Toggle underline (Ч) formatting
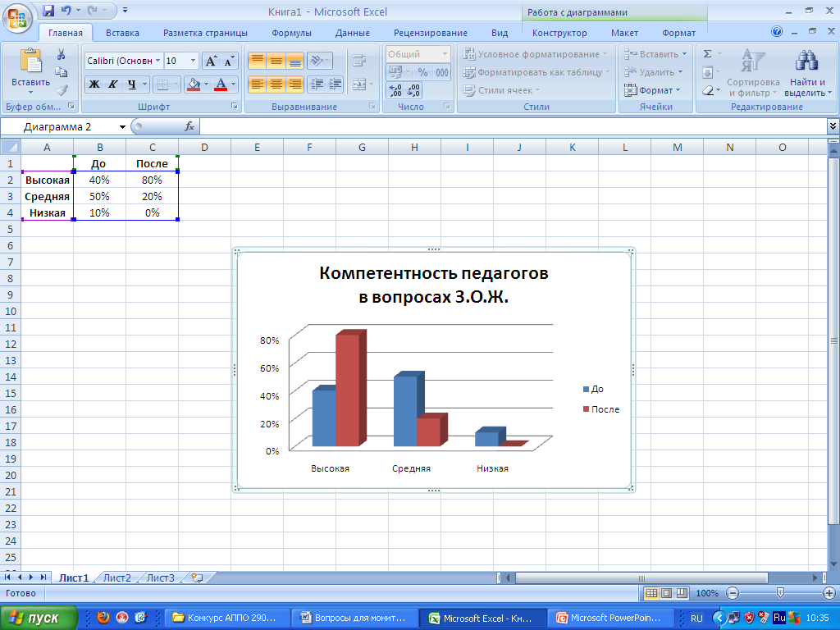The height and width of the screenshot is (630, 840). (x=131, y=84)
